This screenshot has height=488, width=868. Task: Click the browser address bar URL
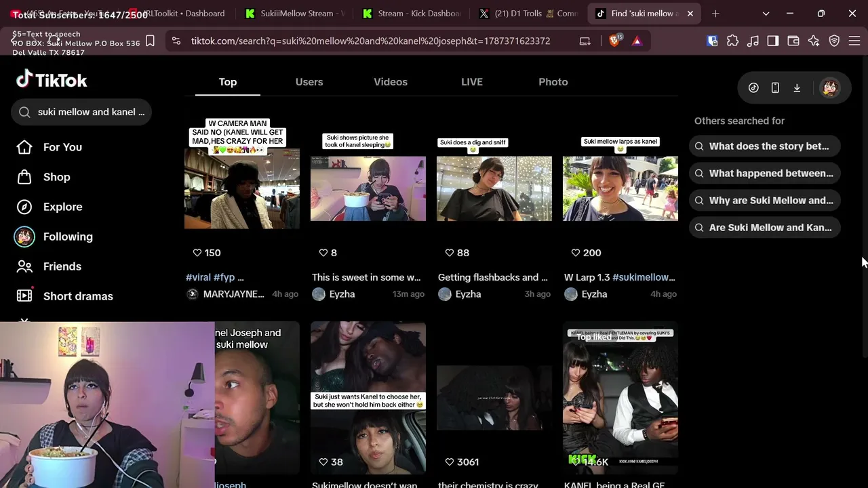coord(370,41)
